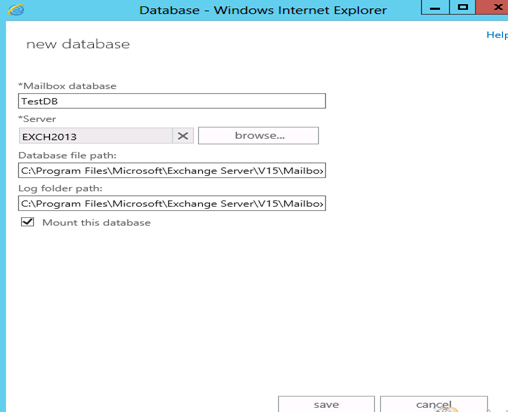Click the '*Server' label

37,119
